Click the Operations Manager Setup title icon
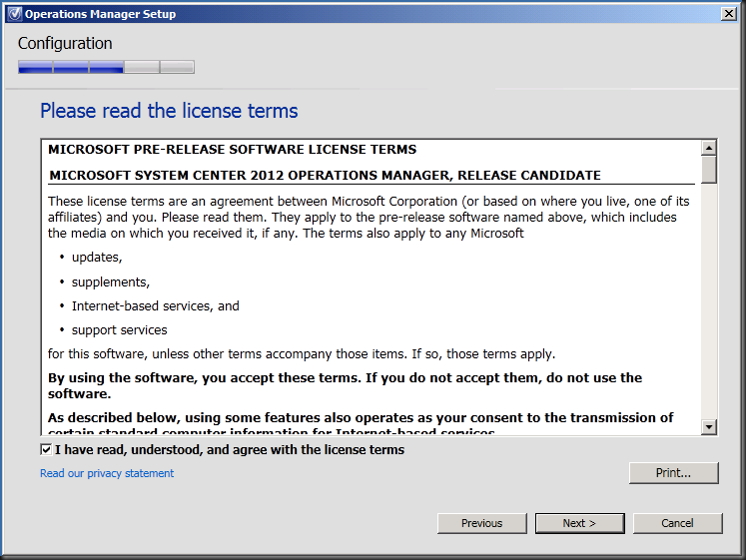 point(15,14)
